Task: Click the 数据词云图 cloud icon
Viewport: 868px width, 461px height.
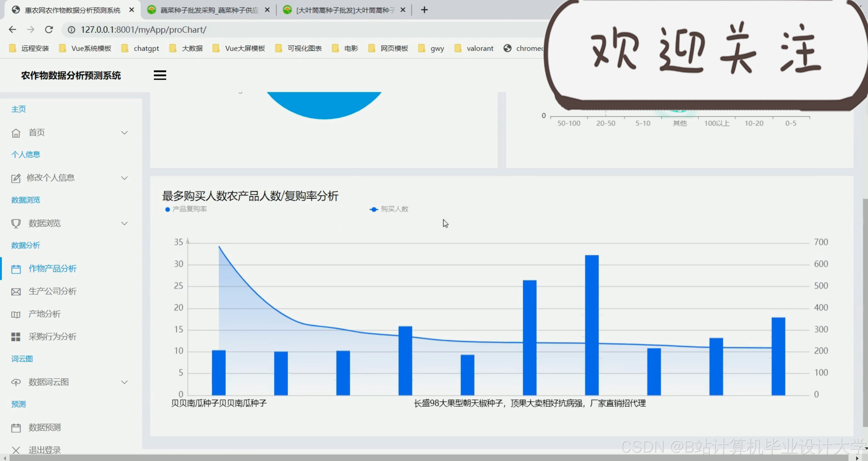Action: tap(16, 382)
